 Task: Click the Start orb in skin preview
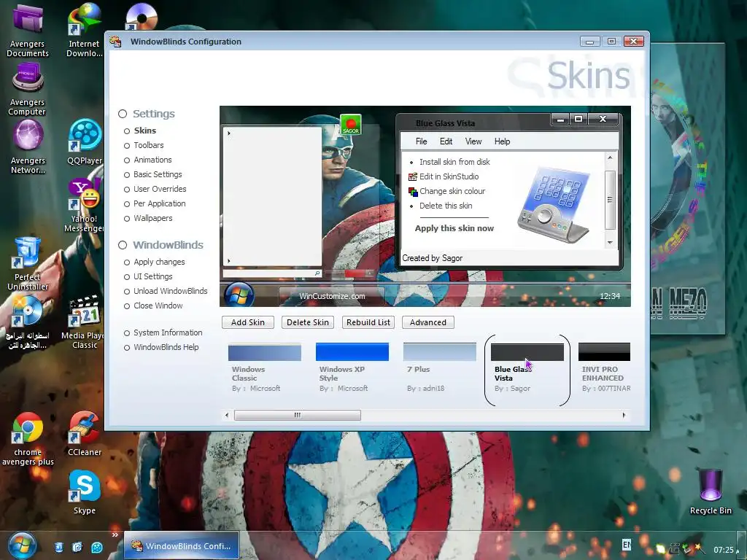tap(239, 295)
